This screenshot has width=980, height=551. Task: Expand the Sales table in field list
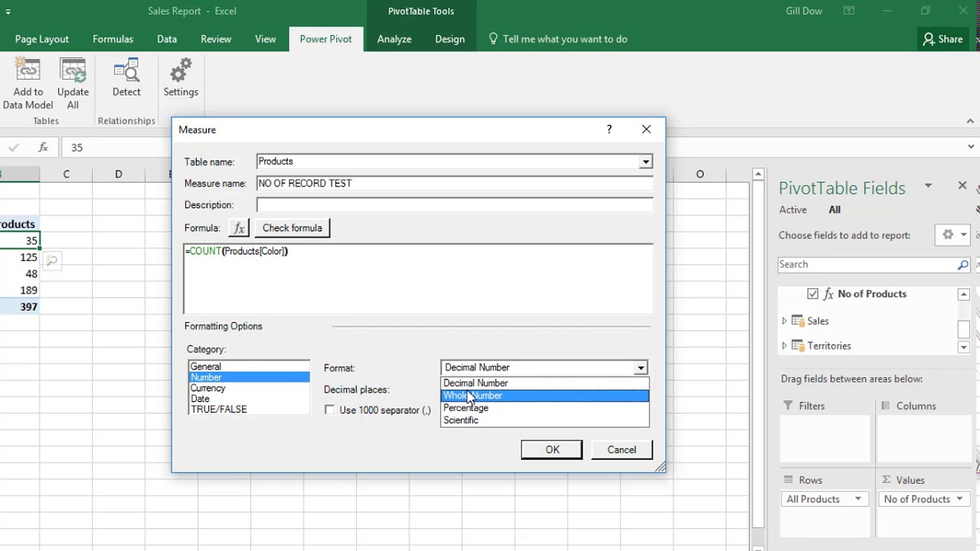click(784, 321)
